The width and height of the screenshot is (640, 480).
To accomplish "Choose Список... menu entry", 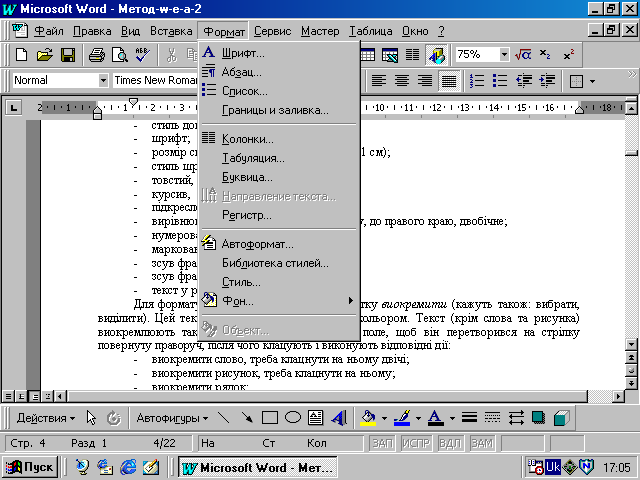I will [279, 91].
